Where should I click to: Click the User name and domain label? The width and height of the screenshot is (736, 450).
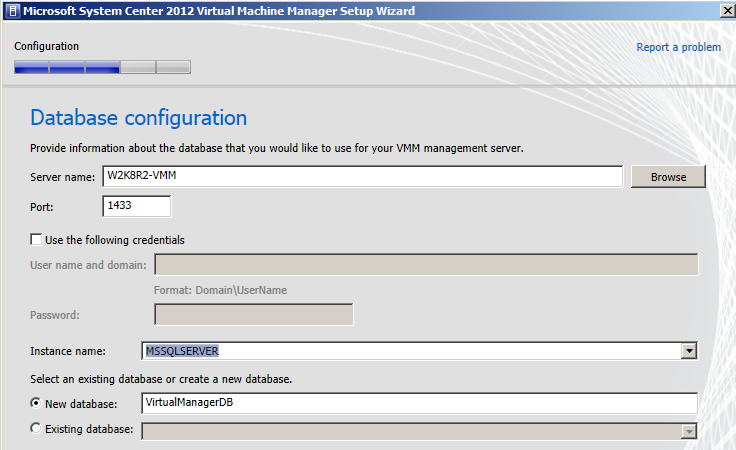[88, 265]
